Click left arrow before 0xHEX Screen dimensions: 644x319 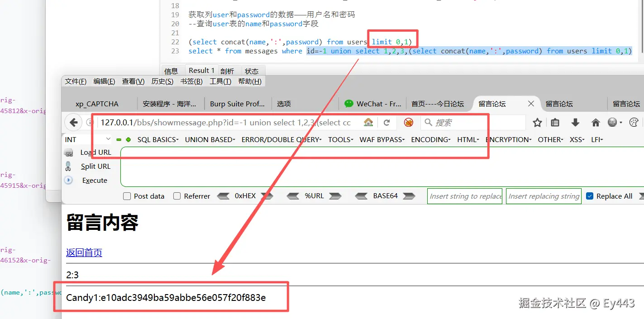coord(224,196)
